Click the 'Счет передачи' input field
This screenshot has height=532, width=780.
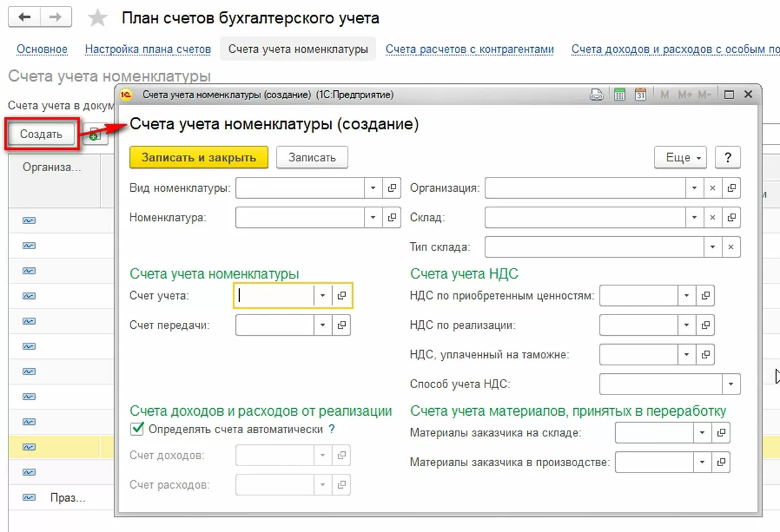click(275, 325)
